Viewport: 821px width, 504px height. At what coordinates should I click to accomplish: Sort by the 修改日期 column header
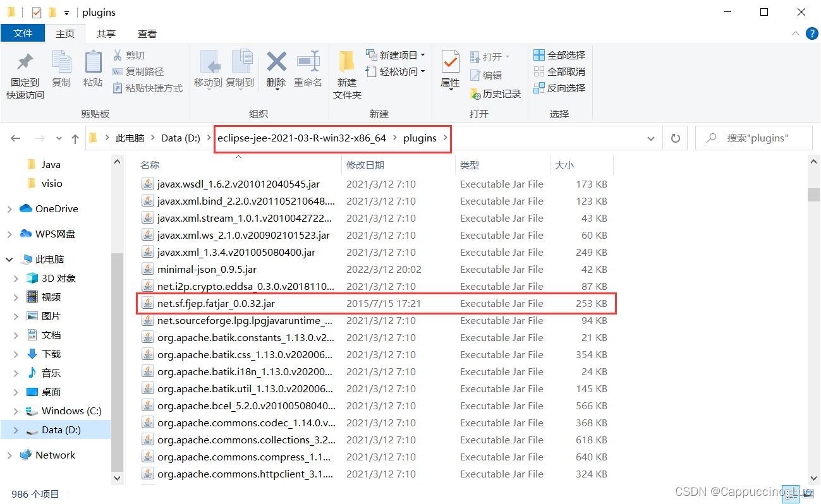pyautogui.click(x=365, y=165)
